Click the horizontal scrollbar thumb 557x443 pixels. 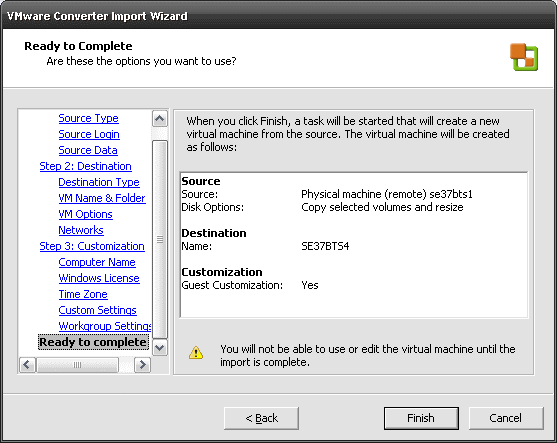tap(77, 365)
